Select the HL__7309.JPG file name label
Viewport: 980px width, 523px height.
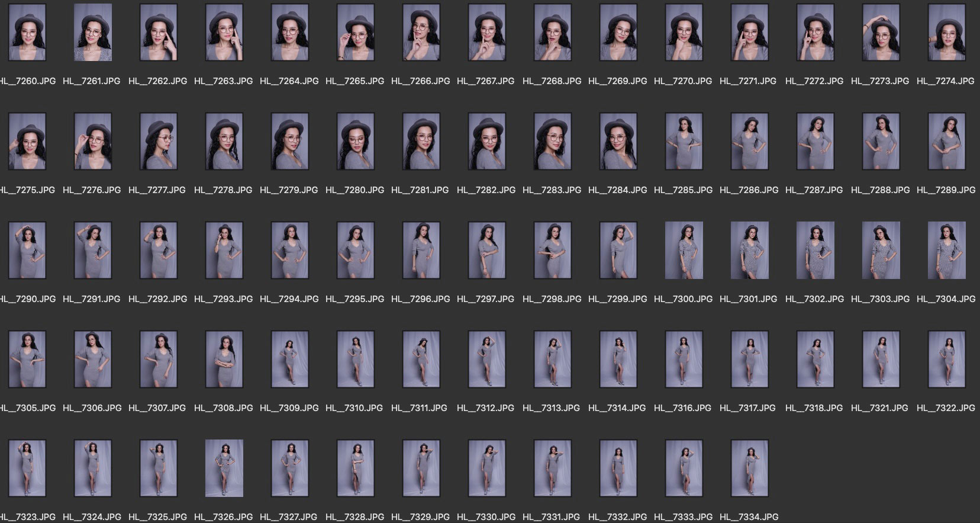(x=289, y=408)
